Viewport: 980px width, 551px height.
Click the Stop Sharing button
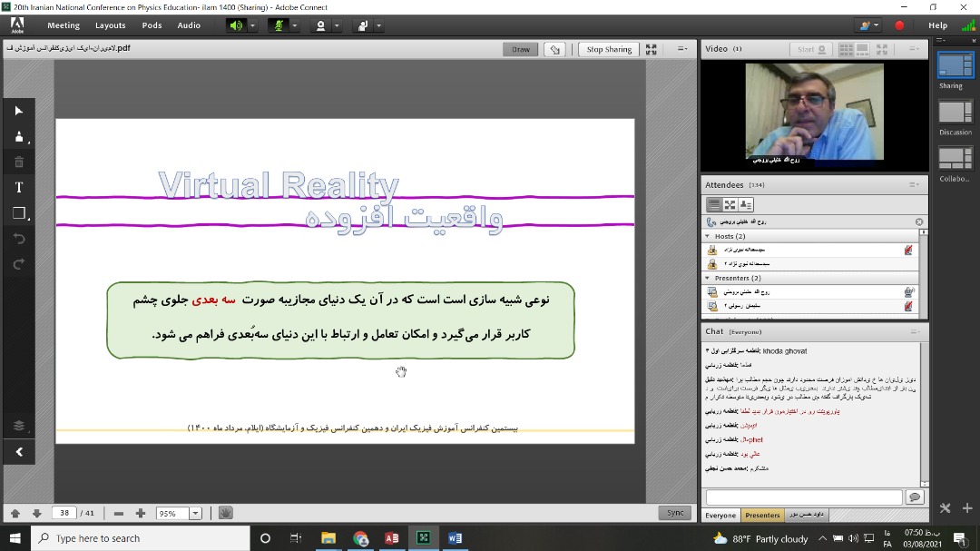pos(609,50)
